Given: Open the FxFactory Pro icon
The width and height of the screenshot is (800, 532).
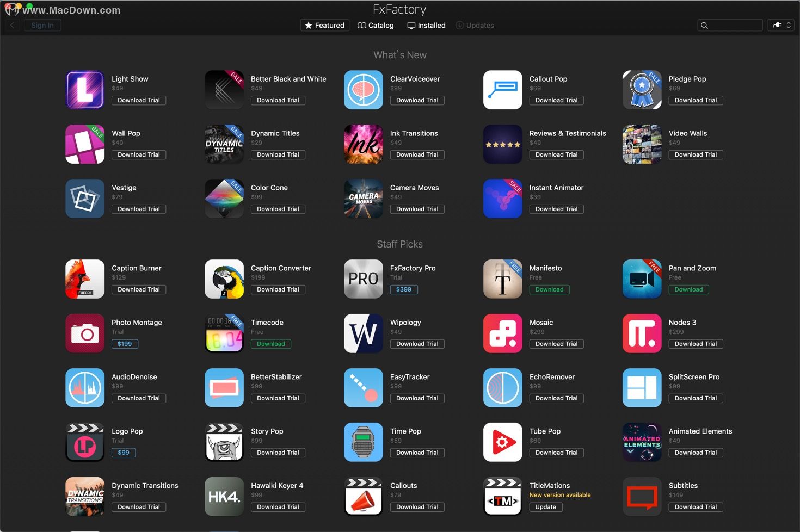Looking at the screenshot, I should (x=364, y=279).
